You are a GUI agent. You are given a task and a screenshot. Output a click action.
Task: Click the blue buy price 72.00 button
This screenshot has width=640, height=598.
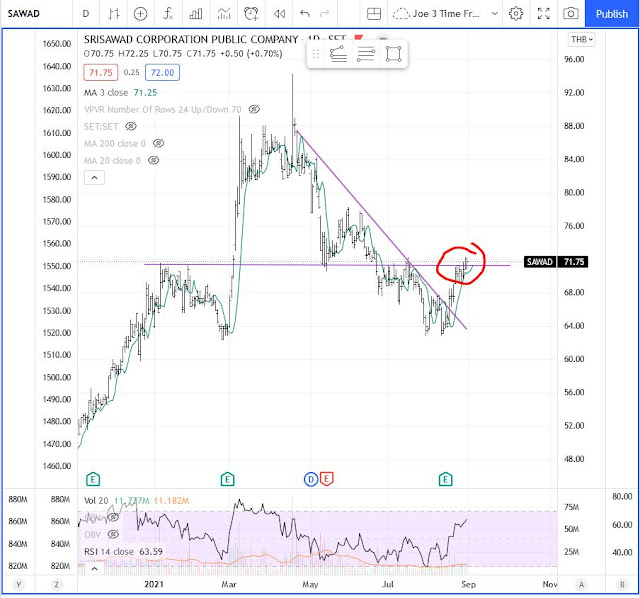[162, 73]
